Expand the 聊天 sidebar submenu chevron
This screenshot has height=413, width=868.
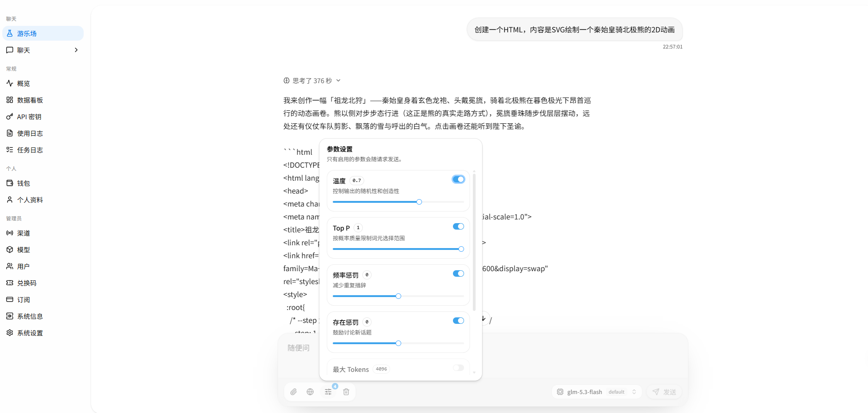pos(76,50)
